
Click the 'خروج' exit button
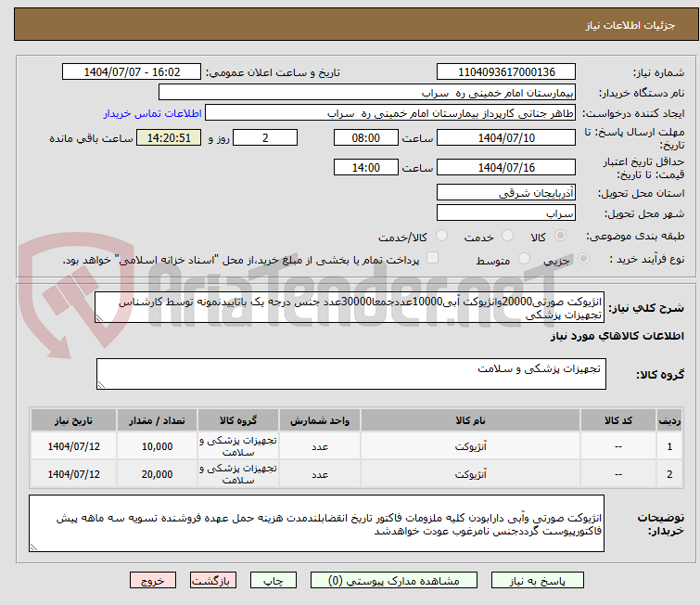coord(153,581)
